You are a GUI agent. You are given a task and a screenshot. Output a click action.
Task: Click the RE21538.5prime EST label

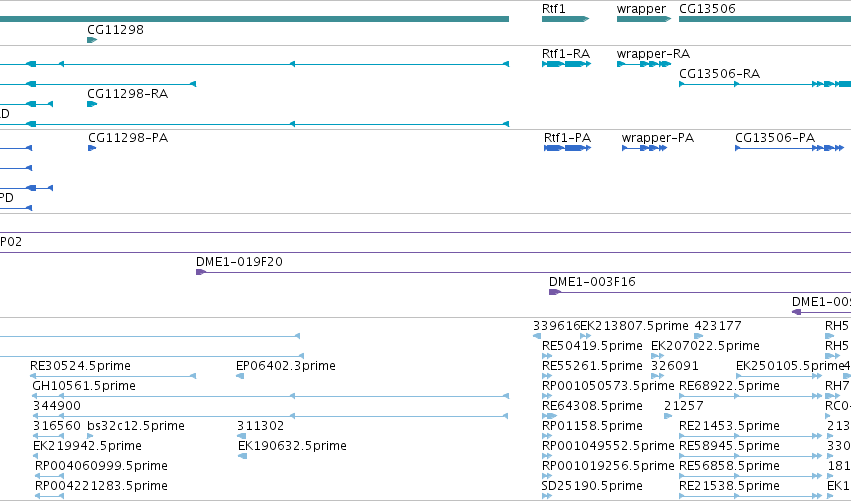click(x=729, y=487)
